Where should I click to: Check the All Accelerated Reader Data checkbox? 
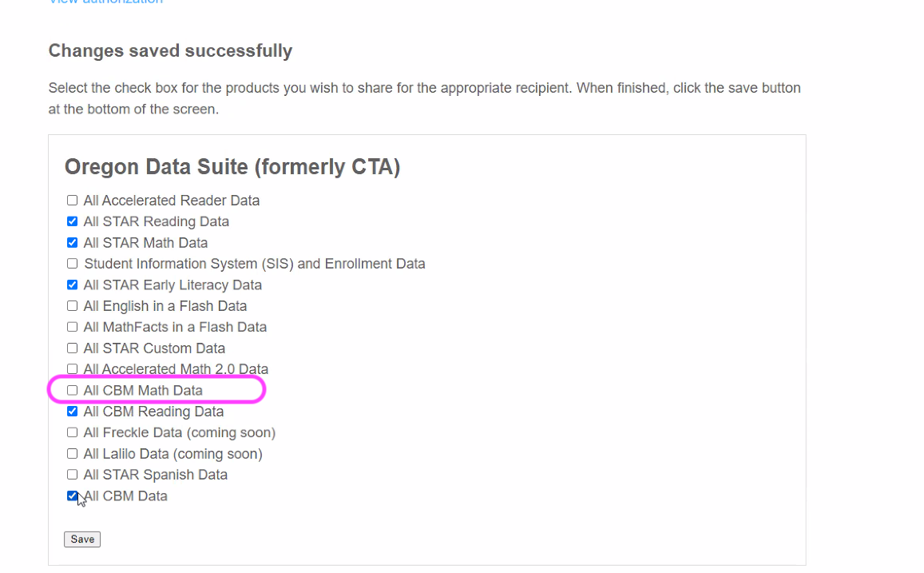coord(72,201)
